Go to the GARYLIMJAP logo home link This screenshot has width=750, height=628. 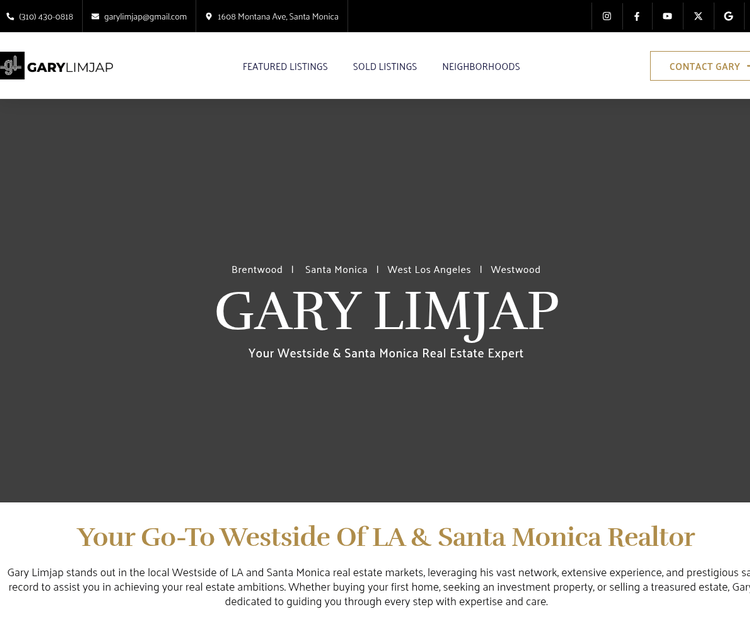[56, 66]
